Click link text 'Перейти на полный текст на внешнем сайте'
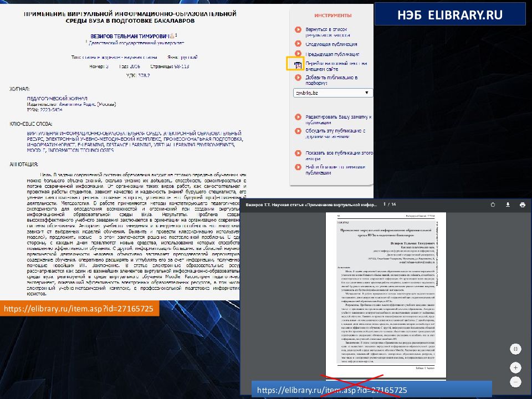This screenshot has width=532, height=399. coord(336,66)
